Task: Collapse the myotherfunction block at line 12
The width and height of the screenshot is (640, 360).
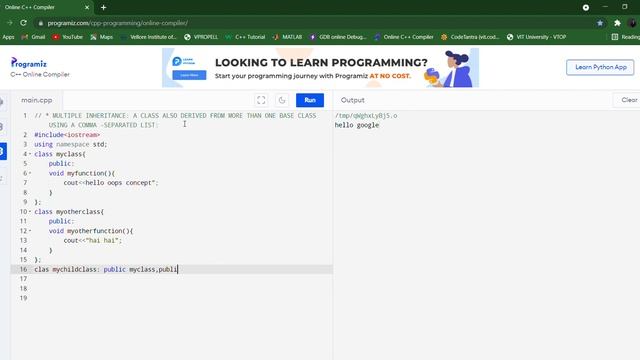Action: pos(30,231)
